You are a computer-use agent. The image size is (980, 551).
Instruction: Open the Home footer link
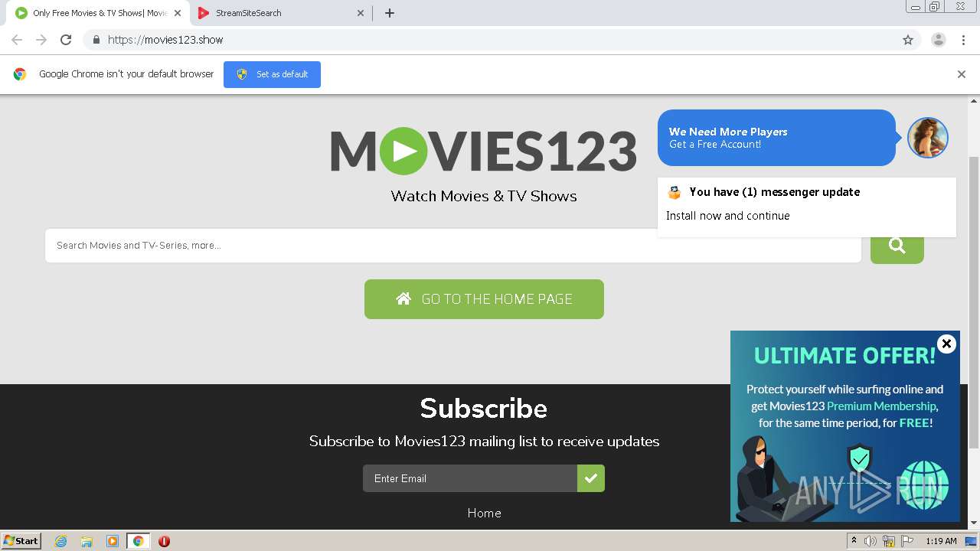(x=484, y=514)
